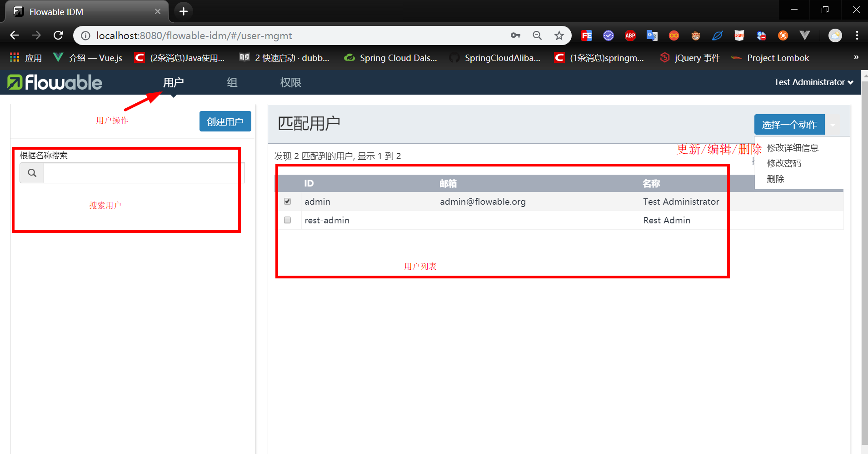Open the 介绍 — Vue.js bookmark
Image resolution: width=868 pixels, height=454 pixels.
(88, 58)
